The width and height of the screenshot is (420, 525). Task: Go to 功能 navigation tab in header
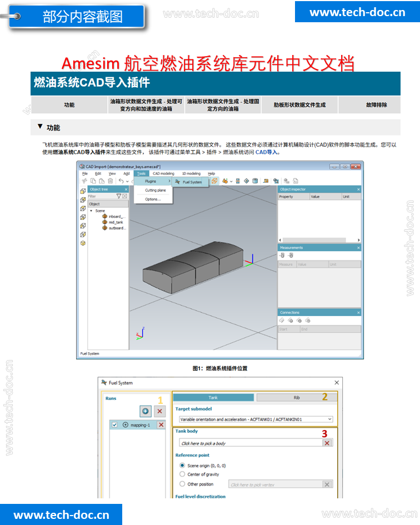(x=69, y=105)
